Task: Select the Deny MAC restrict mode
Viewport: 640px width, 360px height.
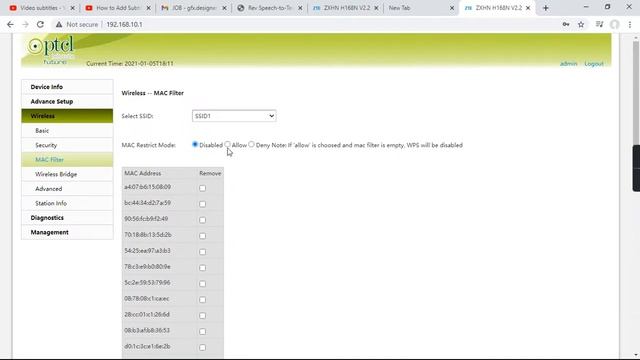Action: click(x=251, y=144)
